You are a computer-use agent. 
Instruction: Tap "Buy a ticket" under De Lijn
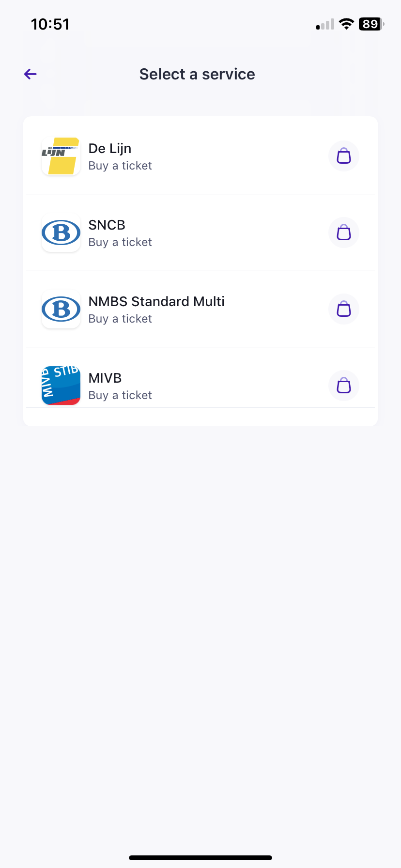[x=120, y=166]
